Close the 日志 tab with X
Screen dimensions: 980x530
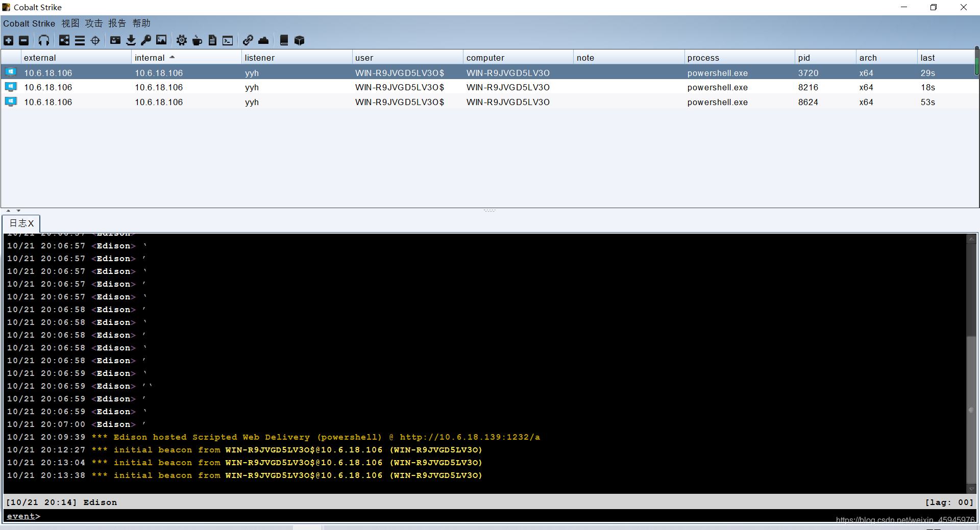coord(31,223)
